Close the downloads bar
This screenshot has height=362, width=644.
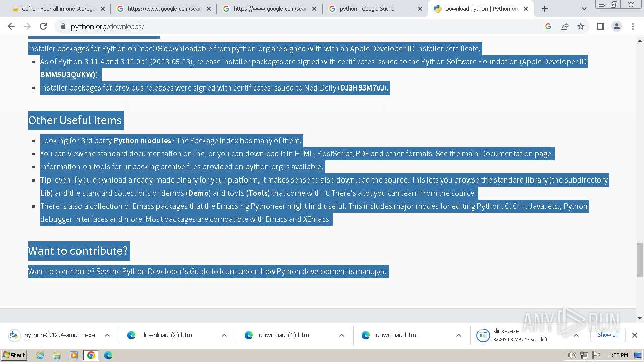click(635, 335)
